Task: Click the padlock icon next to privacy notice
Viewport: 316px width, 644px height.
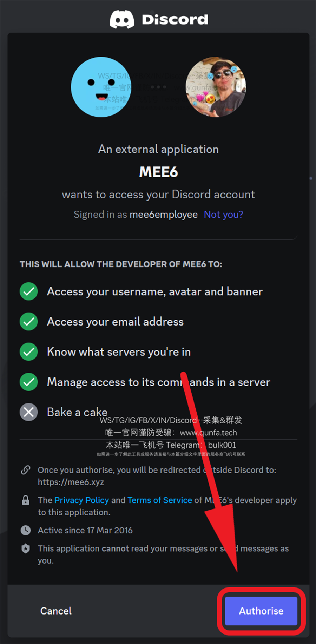Action: tap(26, 500)
